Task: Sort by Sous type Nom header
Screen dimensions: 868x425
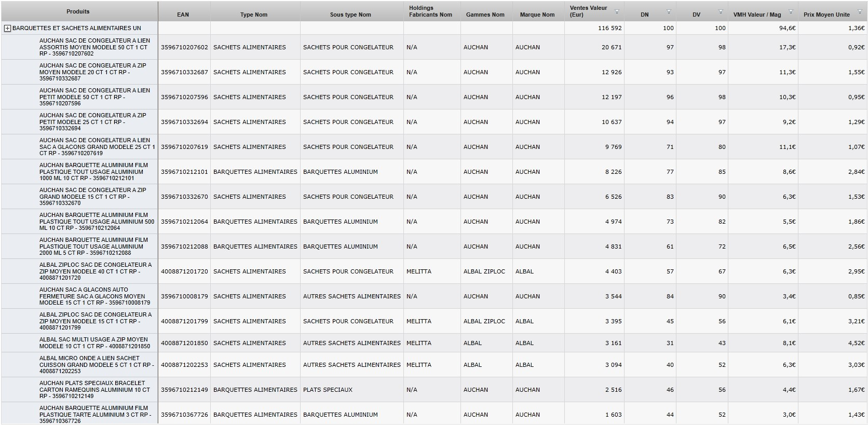Action: click(350, 15)
